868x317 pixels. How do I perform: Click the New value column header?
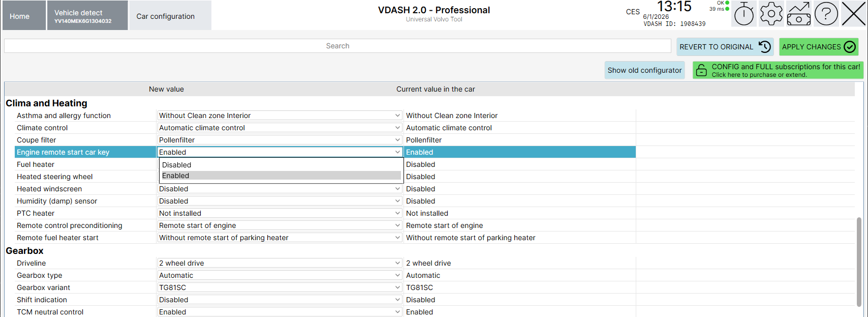(x=166, y=89)
